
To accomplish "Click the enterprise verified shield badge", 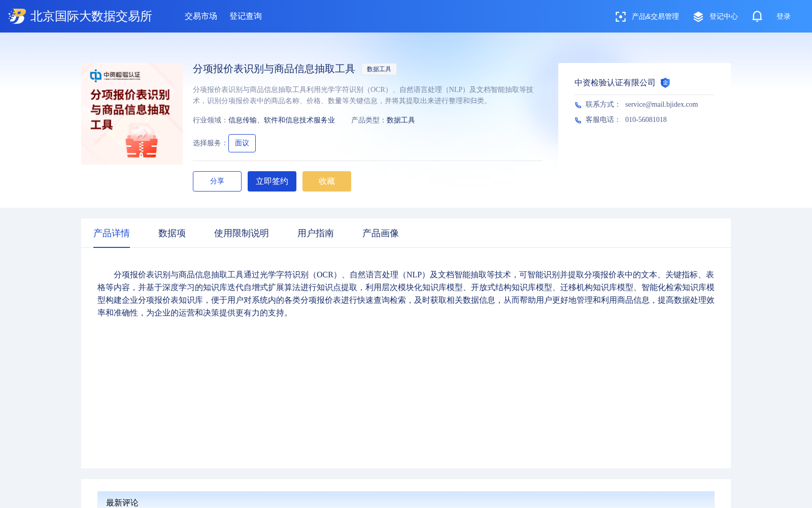I will (x=665, y=83).
